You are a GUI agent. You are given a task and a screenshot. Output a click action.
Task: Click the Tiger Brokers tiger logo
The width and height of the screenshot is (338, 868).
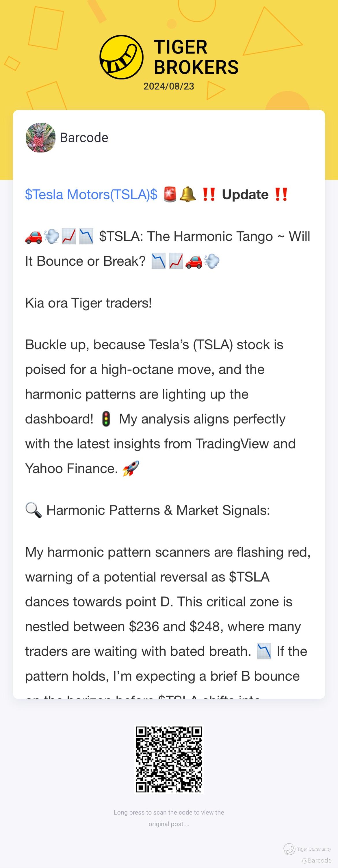[122, 57]
